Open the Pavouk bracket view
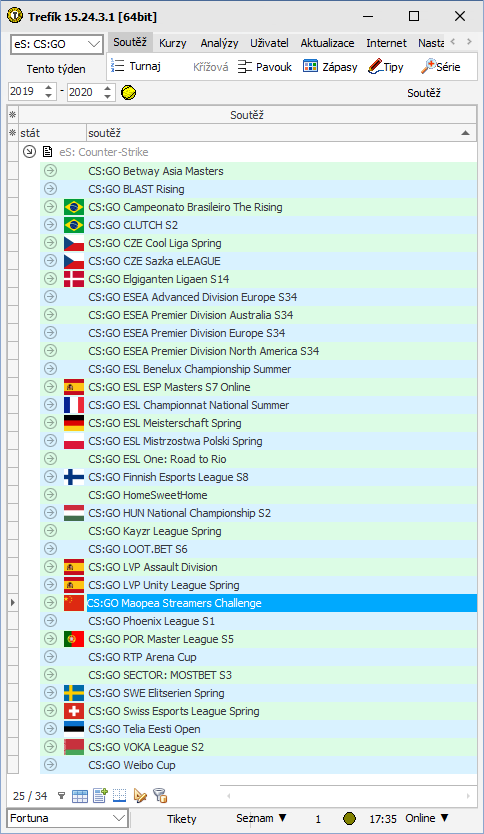The image size is (484, 834). coord(265,67)
